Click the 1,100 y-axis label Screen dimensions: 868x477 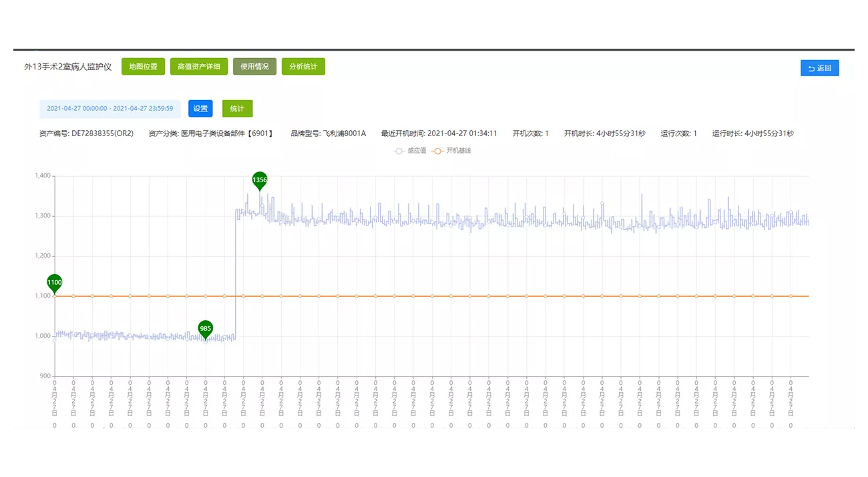click(x=43, y=296)
